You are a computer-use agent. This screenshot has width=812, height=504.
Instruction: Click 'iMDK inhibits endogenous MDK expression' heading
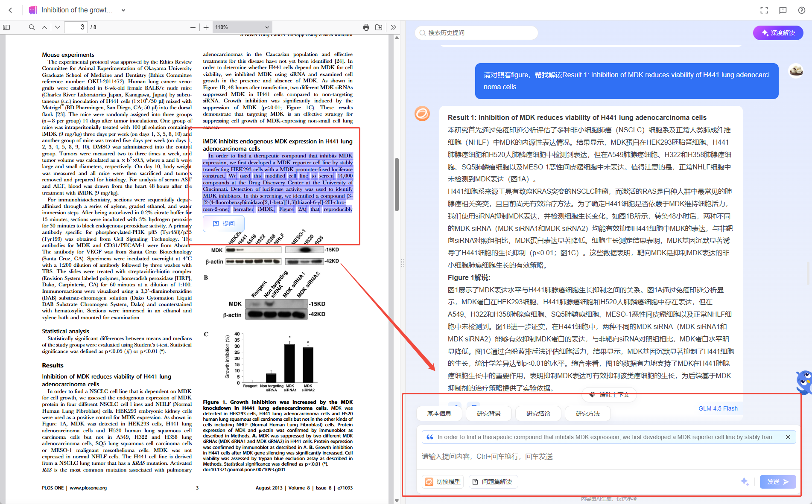click(x=277, y=145)
